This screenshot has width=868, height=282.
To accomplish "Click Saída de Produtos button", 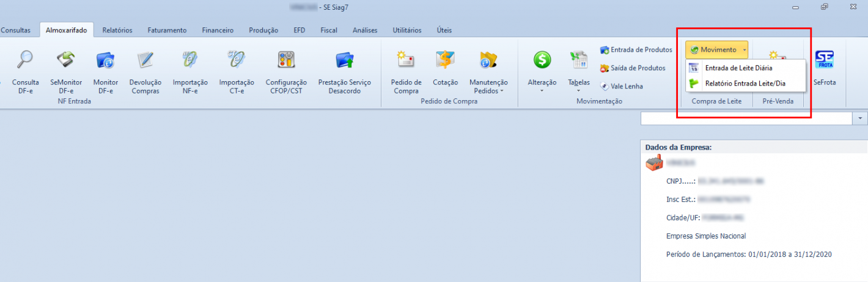I will pos(633,68).
